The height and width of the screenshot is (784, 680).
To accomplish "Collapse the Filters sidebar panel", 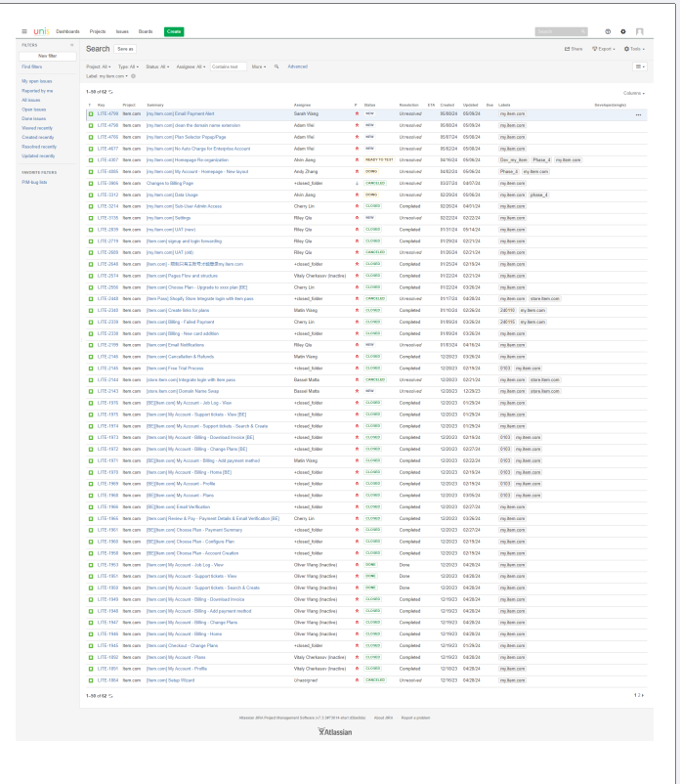I will 70,45.
